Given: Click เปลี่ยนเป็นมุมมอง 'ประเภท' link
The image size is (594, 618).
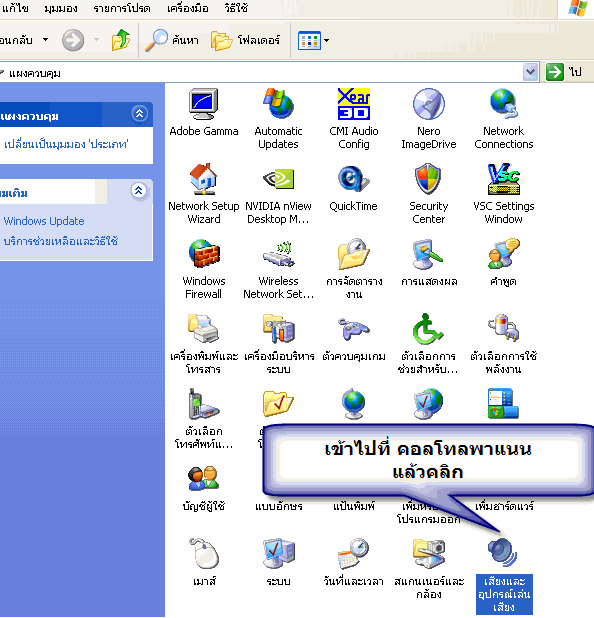Looking at the screenshot, I should pyautogui.click(x=66, y=144).
